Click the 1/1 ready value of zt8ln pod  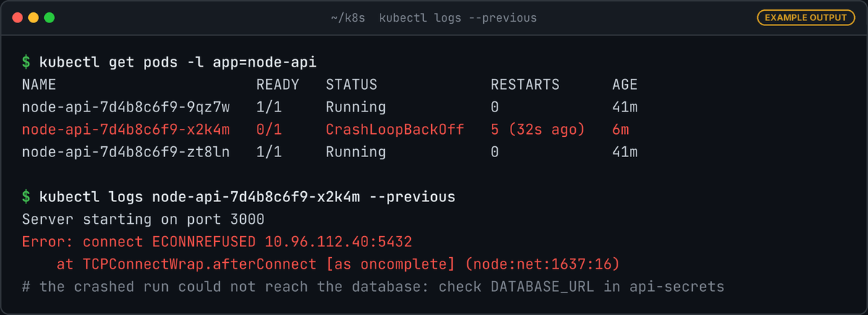(269, 152)
